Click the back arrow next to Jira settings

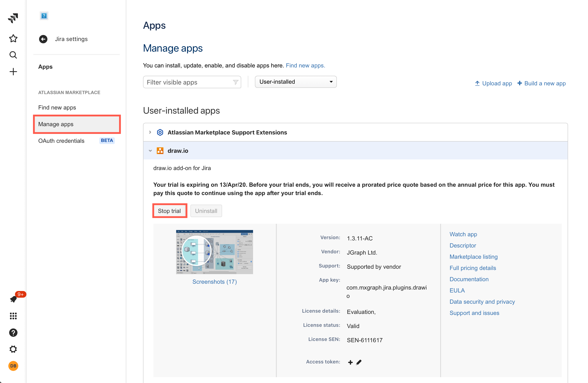tap(43, 39)
